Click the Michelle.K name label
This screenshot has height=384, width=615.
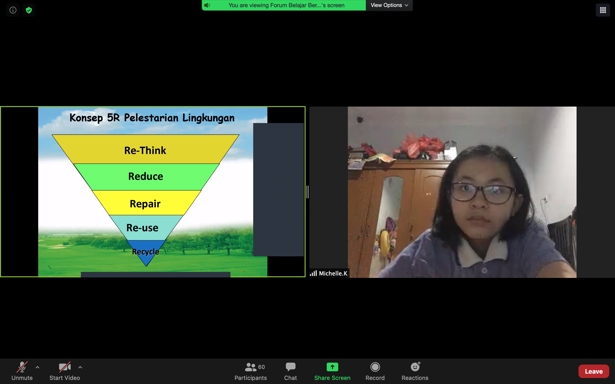pyautogui.click(x=333, y=273)
